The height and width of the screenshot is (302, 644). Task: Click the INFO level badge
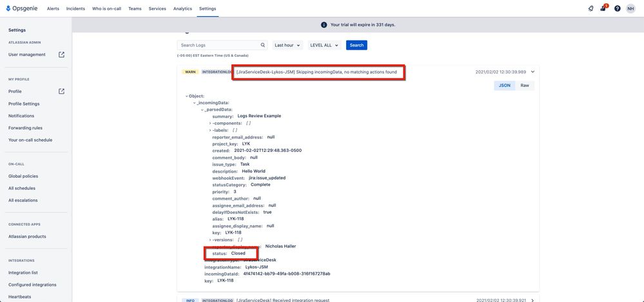point(190,300)
